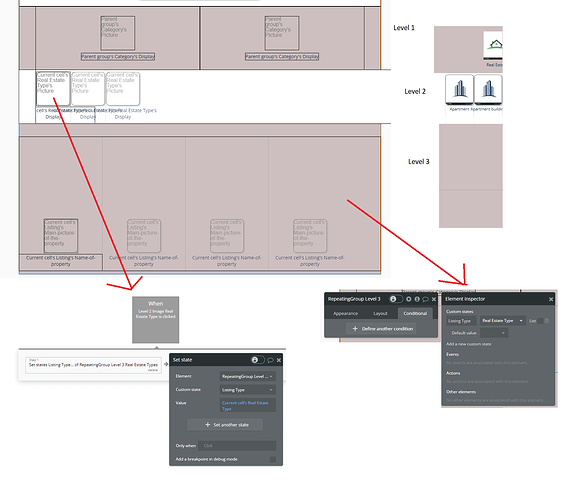The width and height of the screenshot is (569, 500).
Task: Click the gear icon in RepeatingGroup Level 3 header
Action: [x=409, y=299]
